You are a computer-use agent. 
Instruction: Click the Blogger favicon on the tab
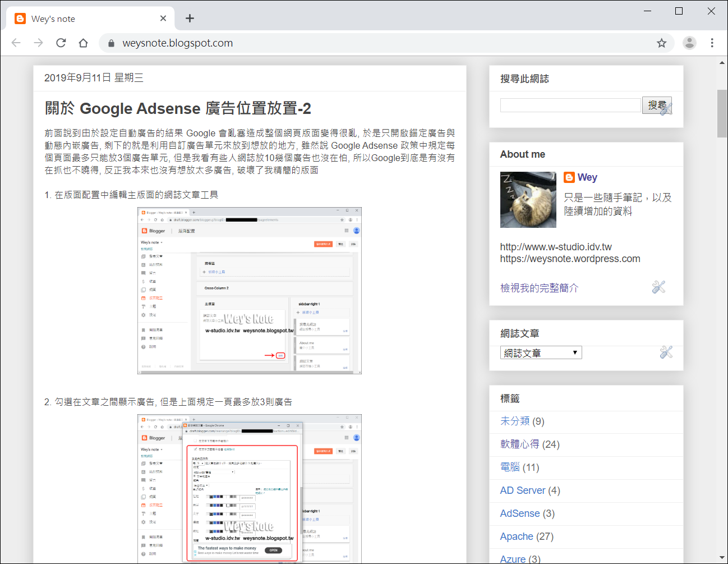tap(20, 19)
